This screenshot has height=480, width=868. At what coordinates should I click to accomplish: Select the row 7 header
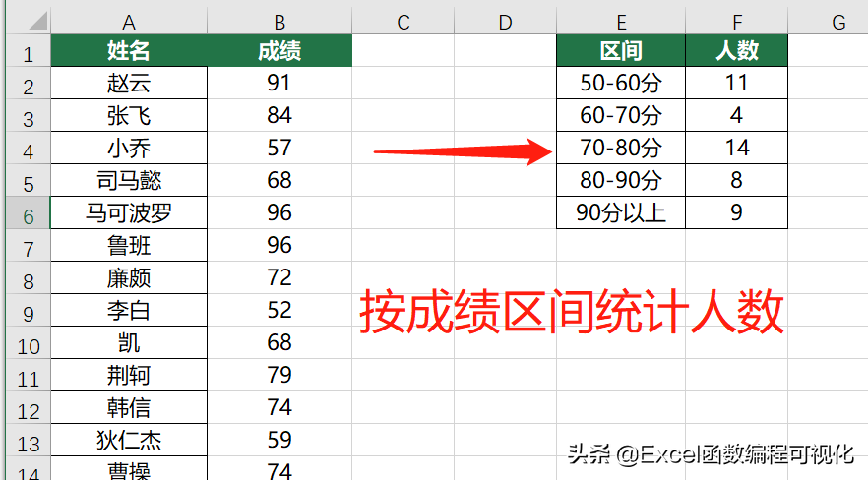[x=29, y=246]
